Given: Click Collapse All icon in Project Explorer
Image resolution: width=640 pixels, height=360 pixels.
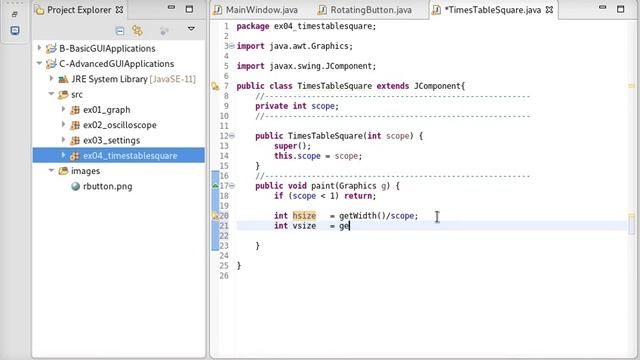Looking at the screenshot, I should 120,31.
